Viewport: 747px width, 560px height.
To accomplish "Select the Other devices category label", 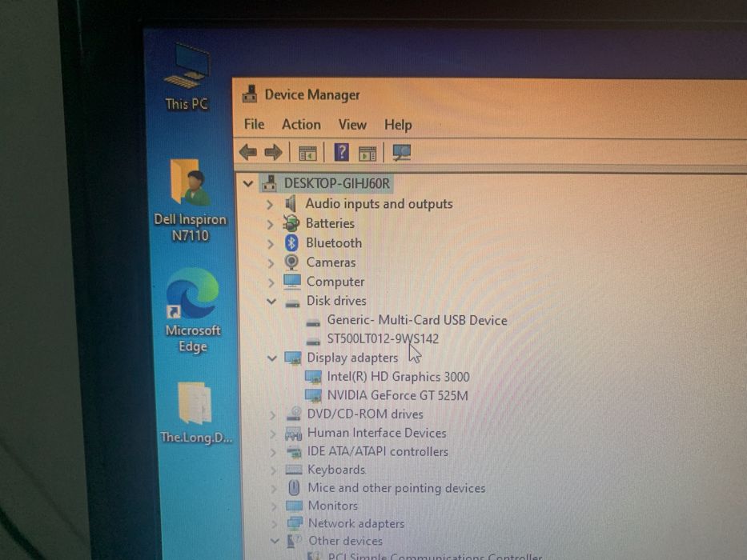I will click(345, 541).
